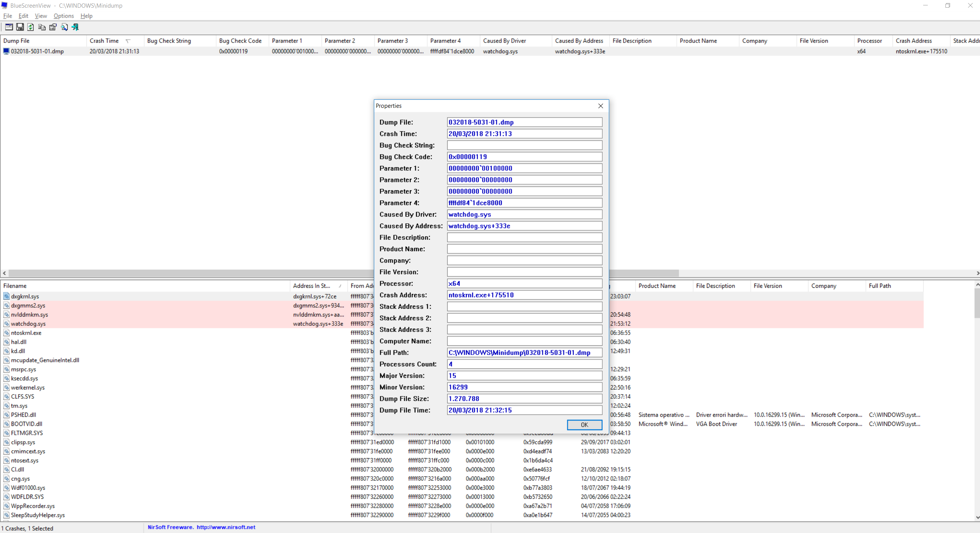Click Copy Selected Items icon
980x533 pixels.
tap(42, 27)
